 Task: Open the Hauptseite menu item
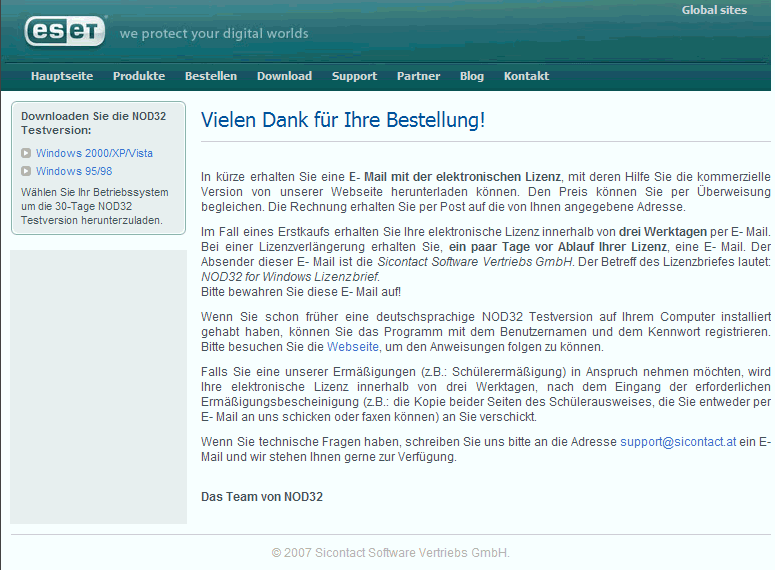click(x=62, y=76)
